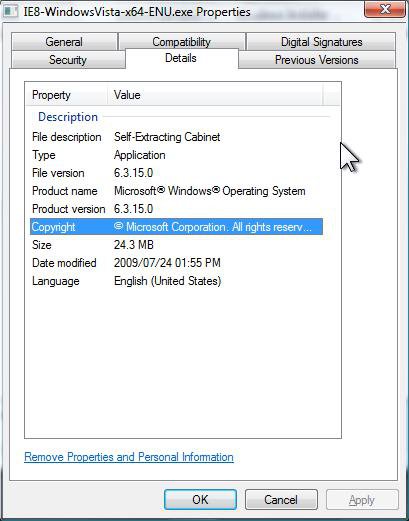Select the highlighted Copyright row
The height and width of the screenshot is (521, 409).
(176, 227)
